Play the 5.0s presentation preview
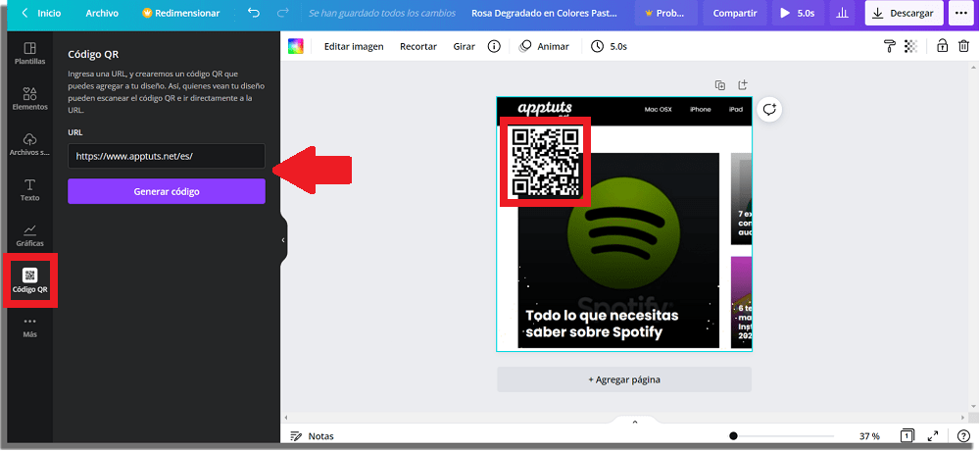 [x=798, y=13]
